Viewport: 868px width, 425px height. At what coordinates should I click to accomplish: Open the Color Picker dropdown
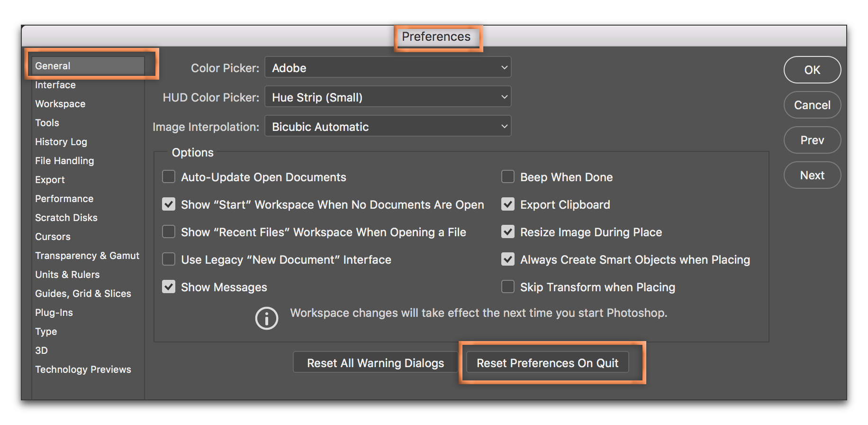(x=388, y=68)
